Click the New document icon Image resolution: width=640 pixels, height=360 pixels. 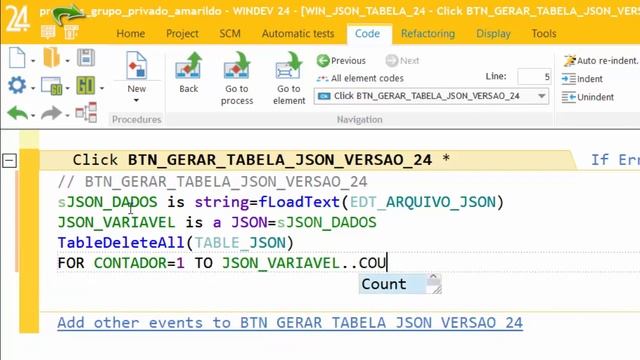click(x=17, y=58)
